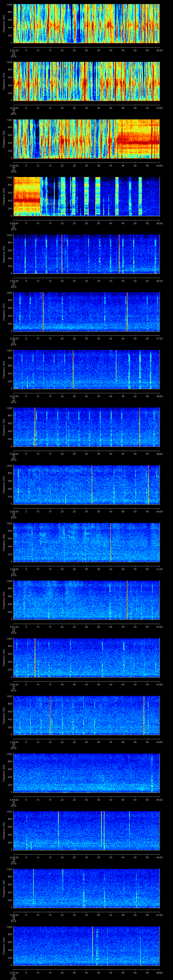
Task: Pick the 37:00 end-of-axis label
Action: coord(159,339)
